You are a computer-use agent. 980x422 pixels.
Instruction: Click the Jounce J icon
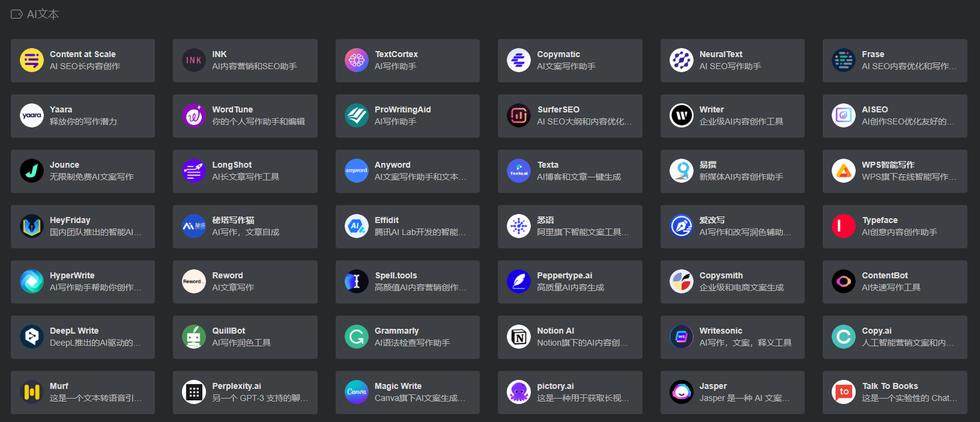coord(32,171)
